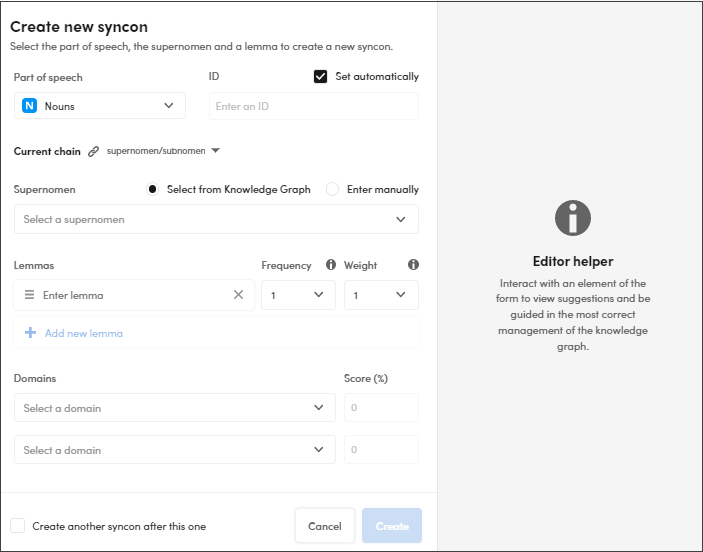Click the plus icon to add lemma
This screenshot has width=703, height=552.
(30, 333)
